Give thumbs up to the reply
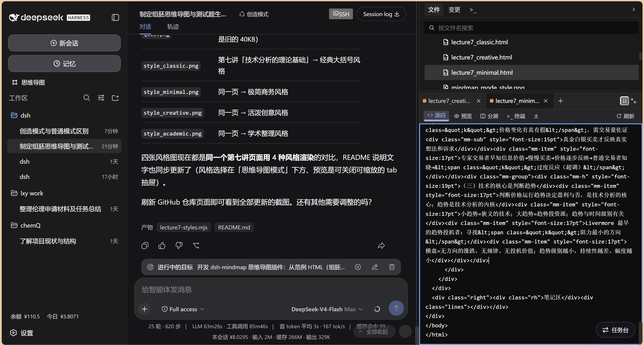Screen dimensions: 644x345 click(x=162, y=246)
